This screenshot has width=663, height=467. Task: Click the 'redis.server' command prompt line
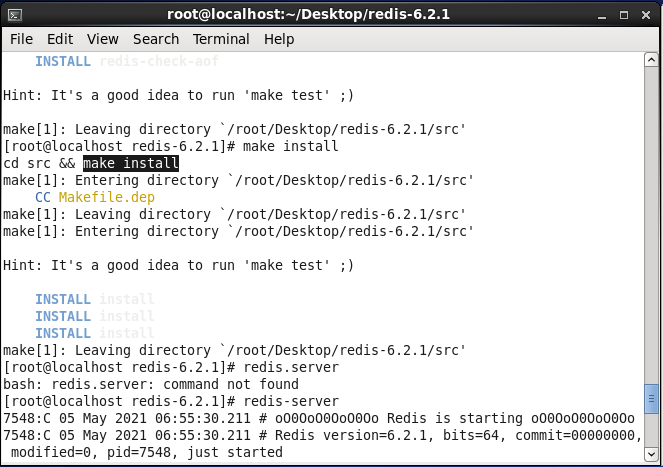coord(171,367)
